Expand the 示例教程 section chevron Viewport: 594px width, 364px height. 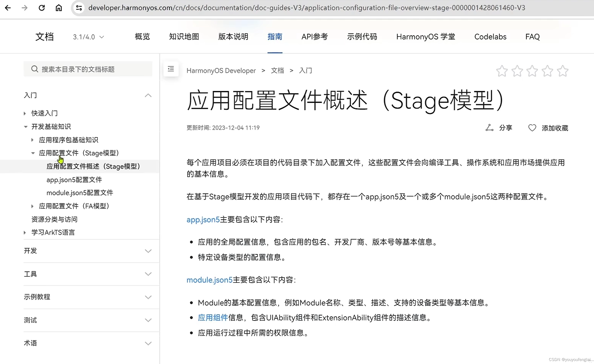(148, 297)
